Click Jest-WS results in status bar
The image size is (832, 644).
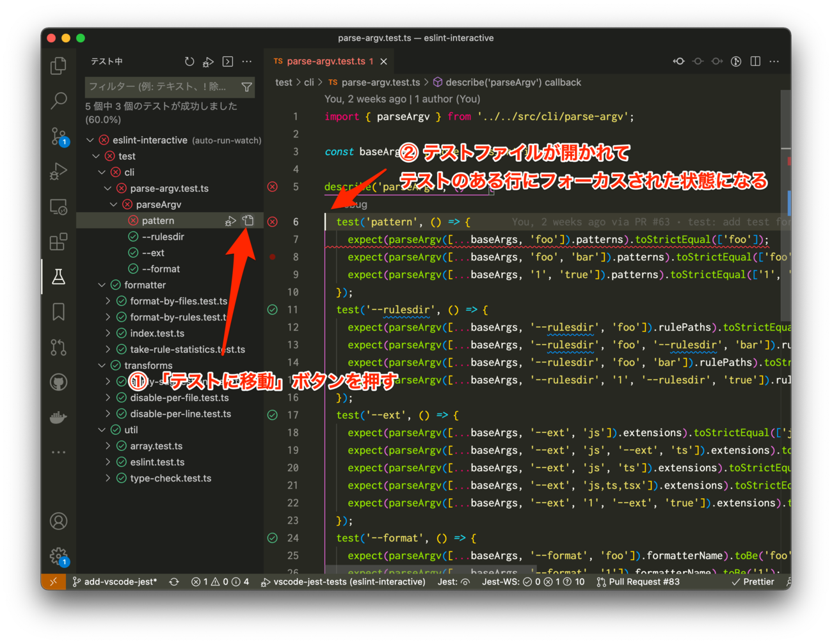point(533,582)
